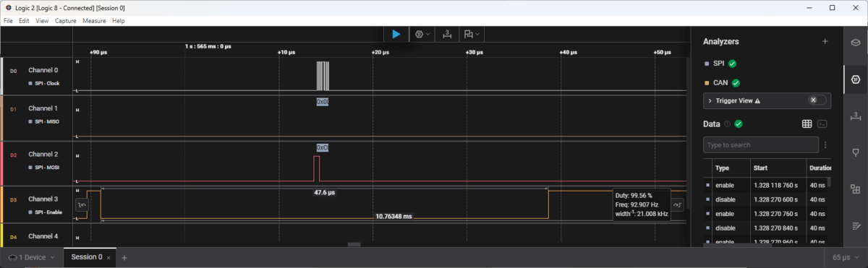This screenshot has height=268, width=868.
Task: Click the Type to search field
Action: coord(761,144)
